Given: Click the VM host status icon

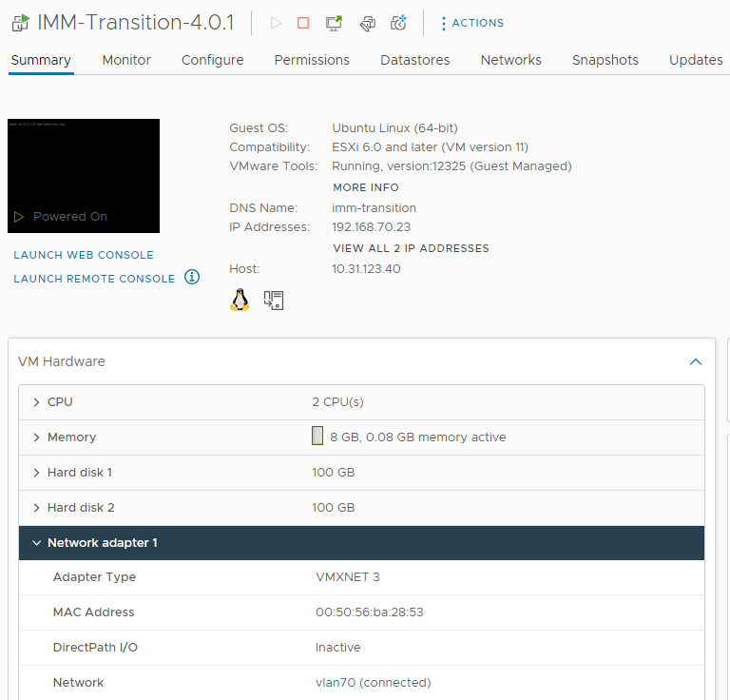Looking at the screenshot, I should 274,301.
